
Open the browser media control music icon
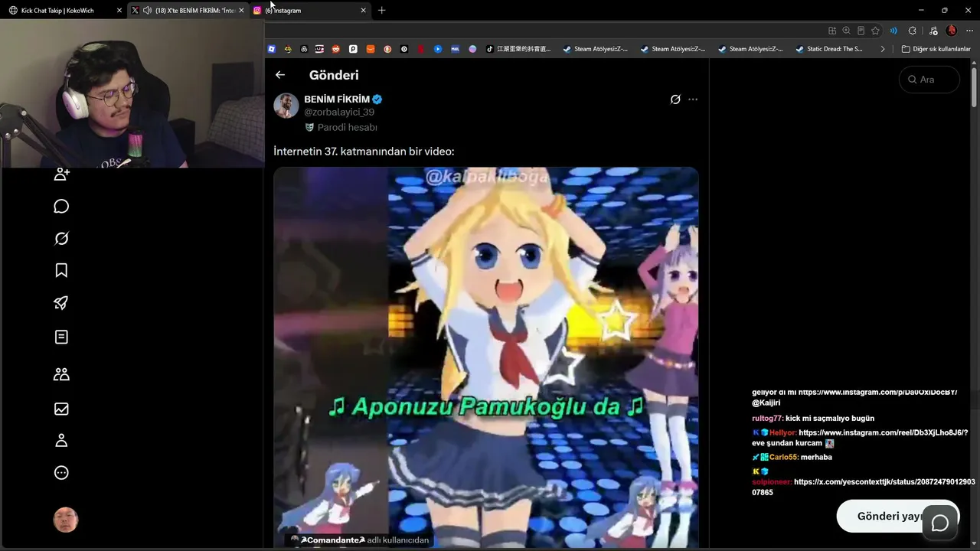(x=933, y=31)
